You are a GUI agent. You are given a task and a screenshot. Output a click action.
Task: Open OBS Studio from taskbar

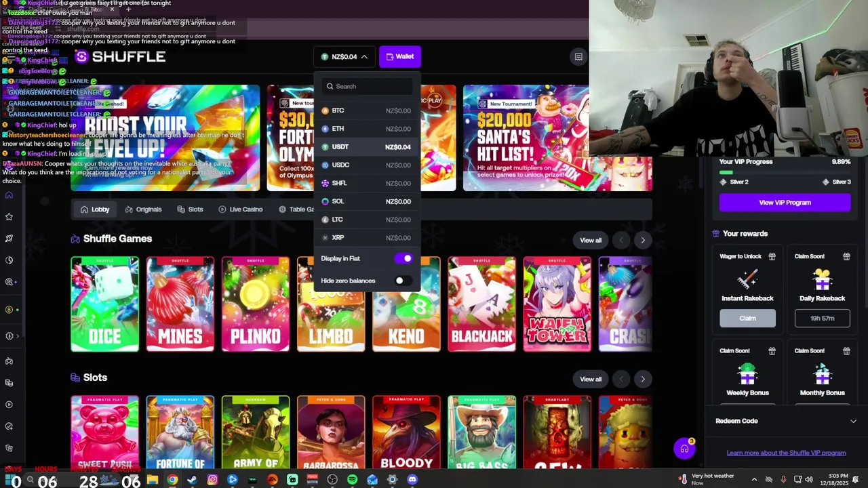[x=332, y=480]
